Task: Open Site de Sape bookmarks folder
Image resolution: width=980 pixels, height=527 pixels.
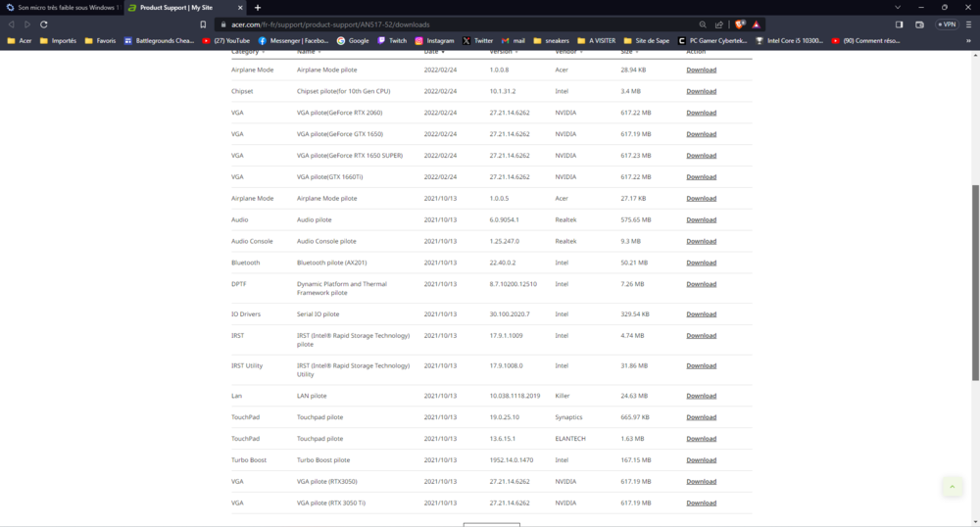Action: tap(647, 40)
